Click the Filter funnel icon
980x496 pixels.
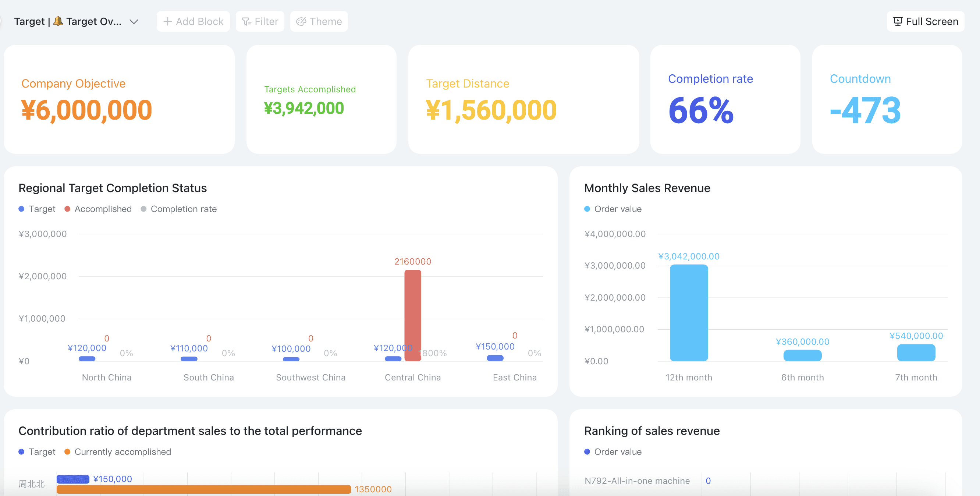coord(246,21)
